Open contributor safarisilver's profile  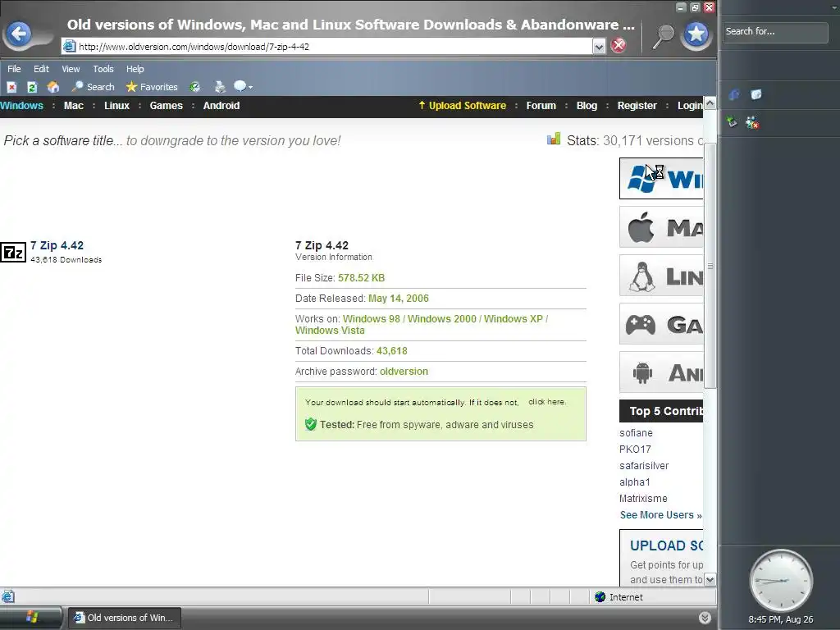tap(644, 466)
